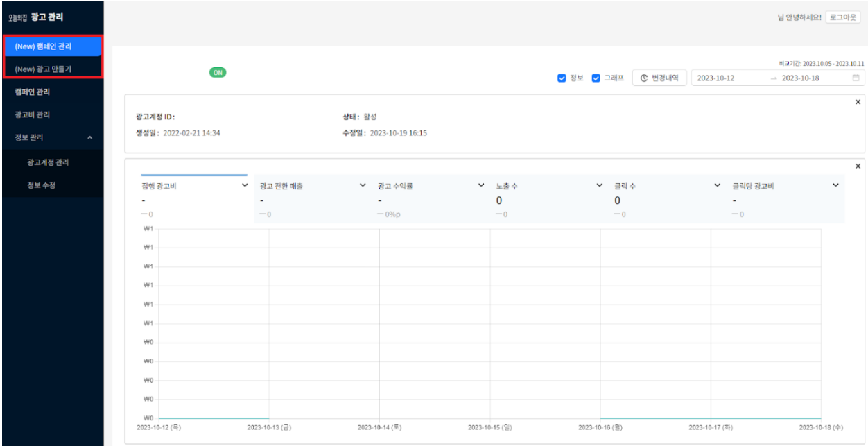The height and width of the screenshot is (446, 868).
Task: Click the clock icon in 변경내역
Action: (x=643, y=78)
